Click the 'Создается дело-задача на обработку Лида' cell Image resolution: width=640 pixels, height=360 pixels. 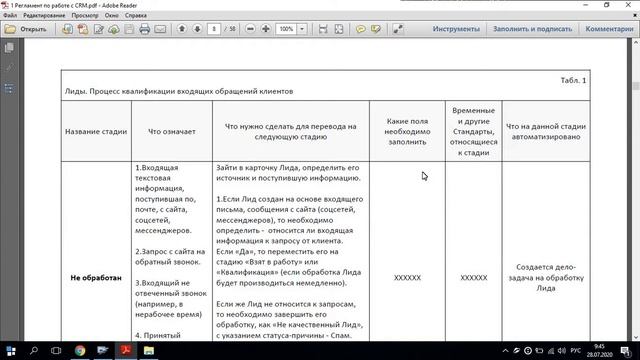click(546, 278)
